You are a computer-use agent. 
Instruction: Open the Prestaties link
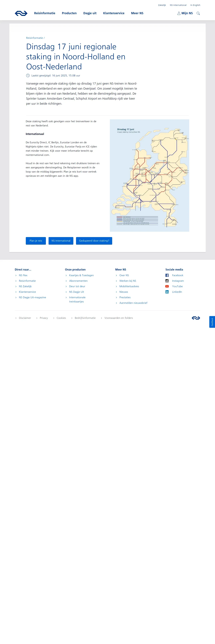click(125, 297)
